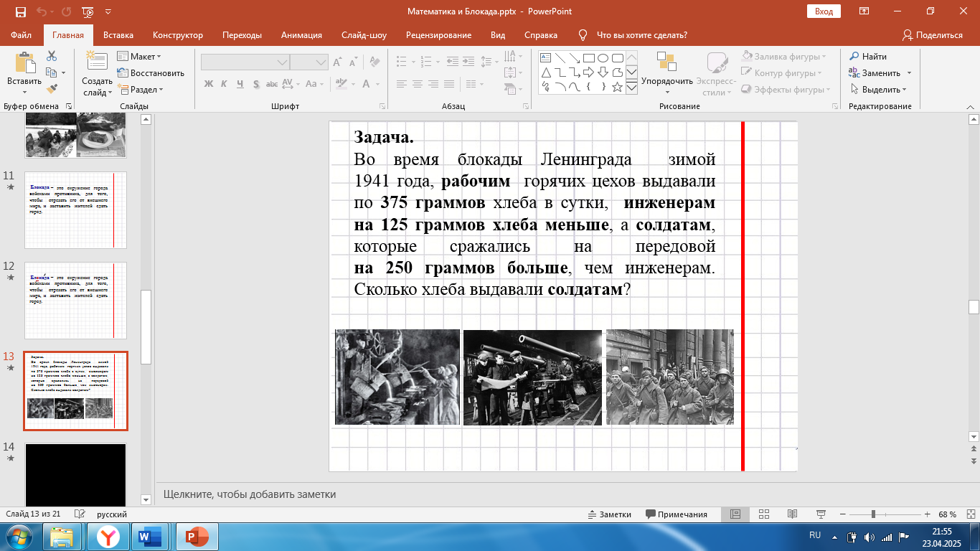Switch to Slide Sorter view icon
This screenshot has height=551, width=980.
coord(763,514)
